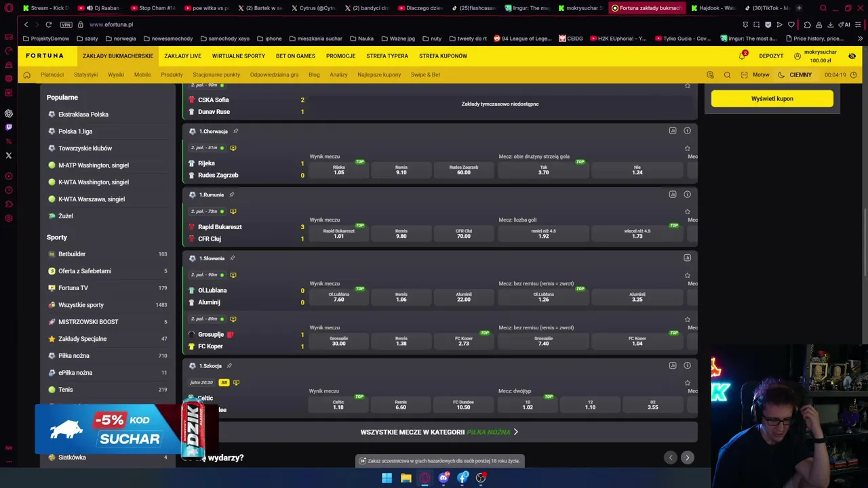Open the Fortuna zakłady bukmacherskie browser tab
The image size is (868, 488).
[646, 8]
